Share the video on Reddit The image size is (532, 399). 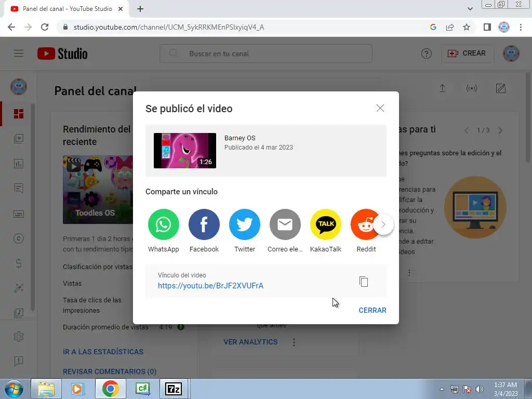tap(363, 224)
